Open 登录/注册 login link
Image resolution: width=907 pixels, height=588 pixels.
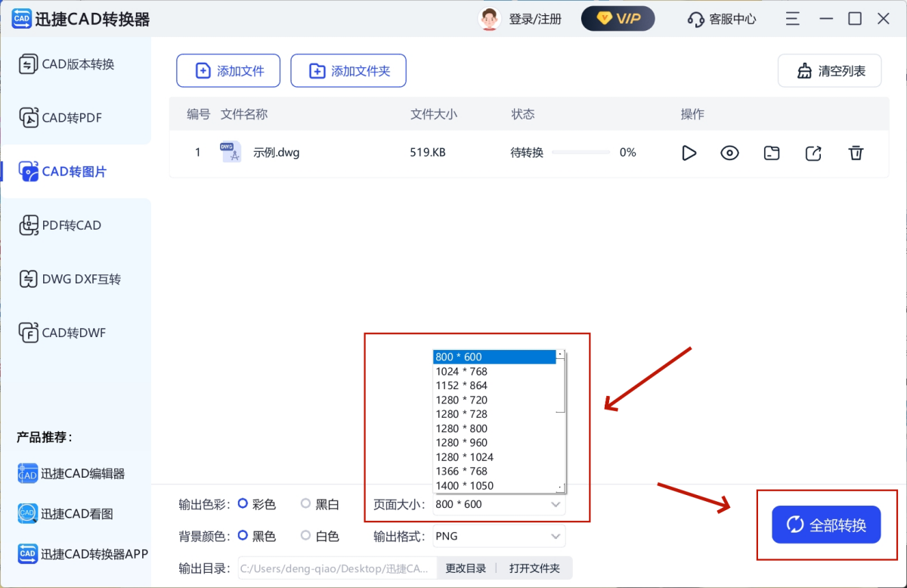[x=535, y=19]
